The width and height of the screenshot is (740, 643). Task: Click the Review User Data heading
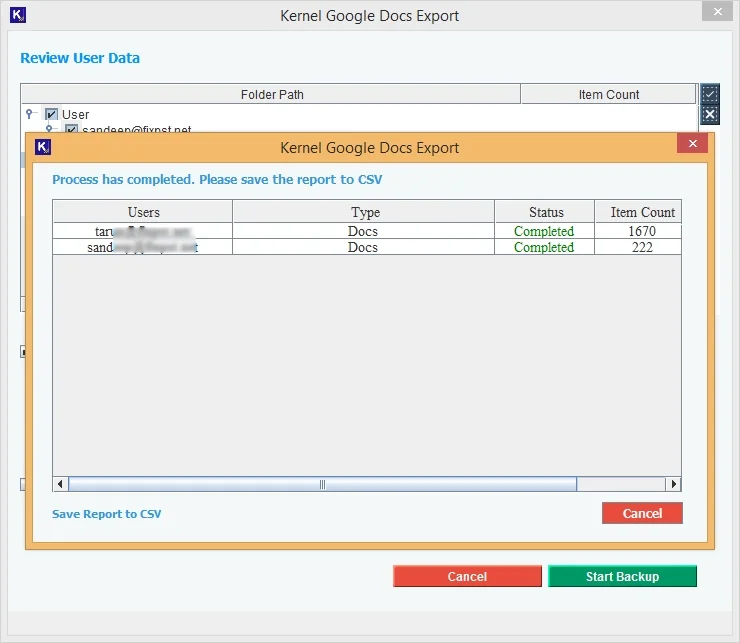pyautogui.click(x=80, y=58)
